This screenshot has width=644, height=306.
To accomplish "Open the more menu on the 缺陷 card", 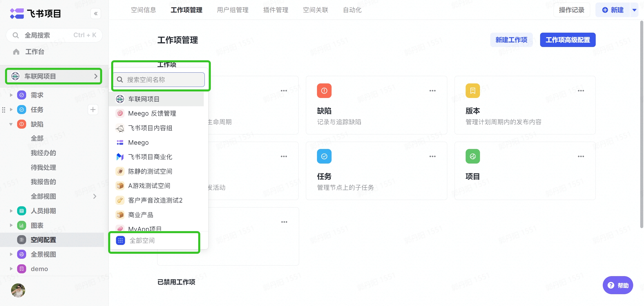I will click(x=432, y=91).
